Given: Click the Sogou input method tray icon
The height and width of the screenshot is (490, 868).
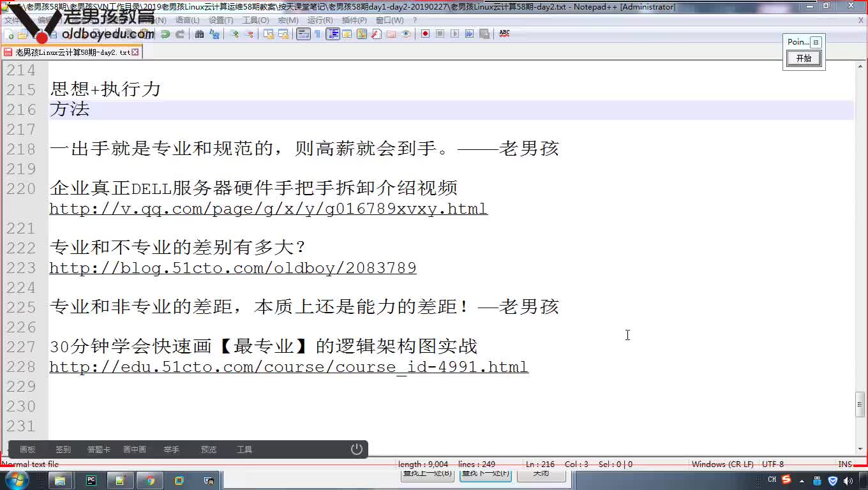Looking at the screenshot, I should pyautogui.click(x=786, y=480).
